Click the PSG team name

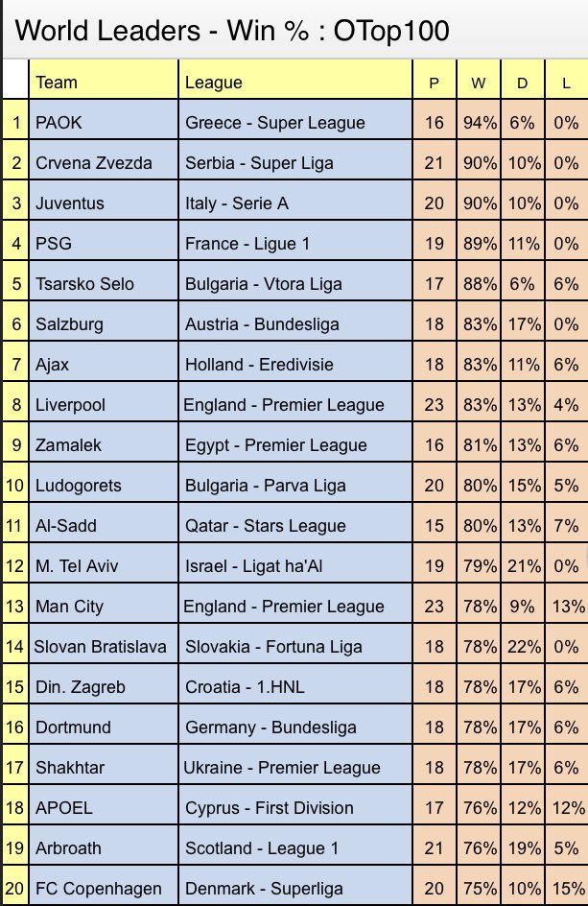(53, 244)
